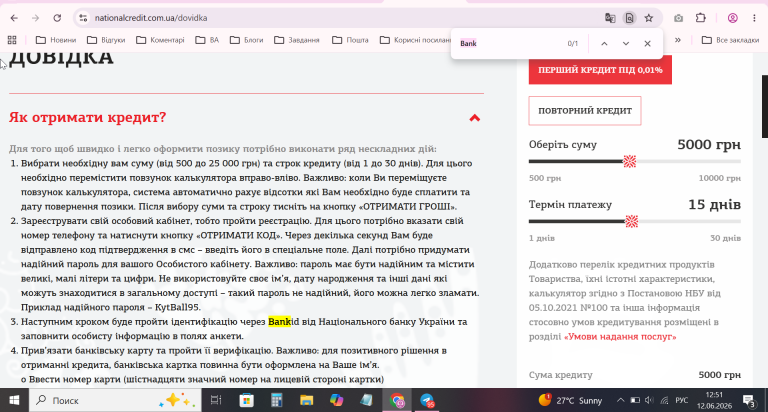Image resolution: width=768 pixels, height=412 pixels.
Task: Click ПЕРШИЙ КРЕДИТ ПІД 0,01% button
Action: coord(600,70)
